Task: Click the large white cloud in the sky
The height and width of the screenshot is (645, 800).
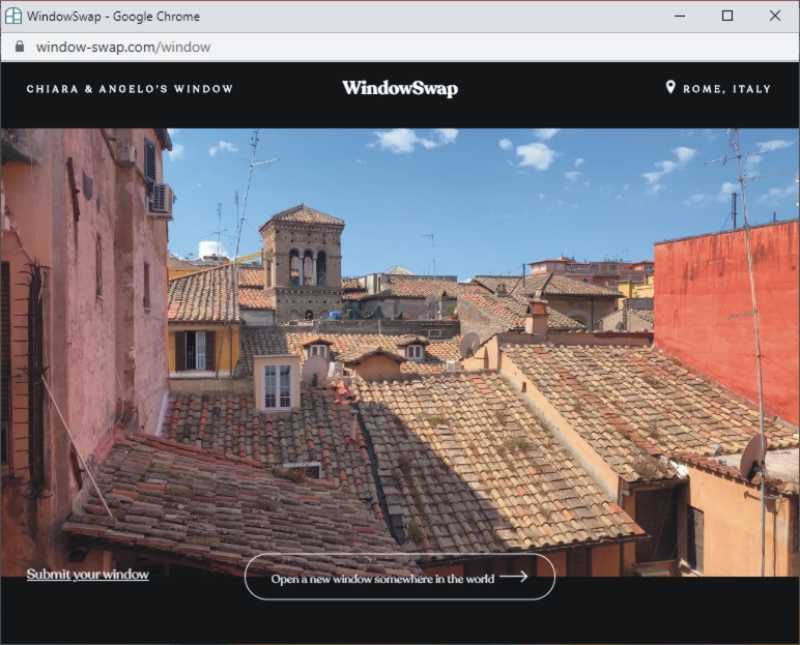Action: 412,140
